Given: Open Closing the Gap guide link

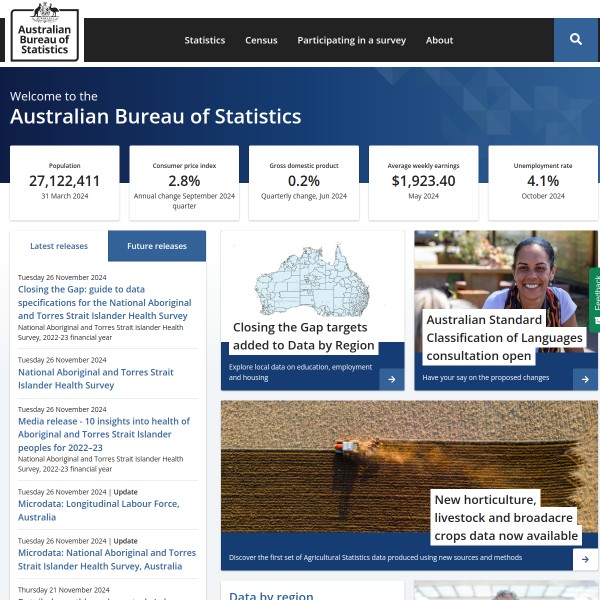Looking at the screenshot, I should [104, 302].
